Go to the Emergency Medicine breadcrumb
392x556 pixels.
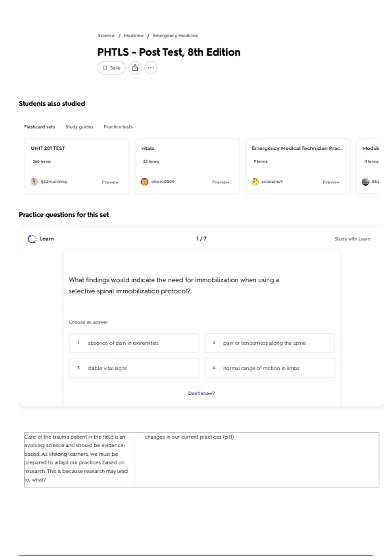pyautogui.click(x=175, y=36)
